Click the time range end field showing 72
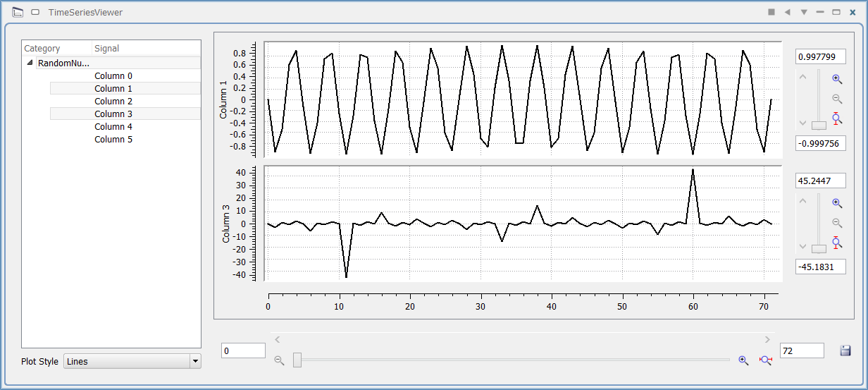 coord(802,351)
